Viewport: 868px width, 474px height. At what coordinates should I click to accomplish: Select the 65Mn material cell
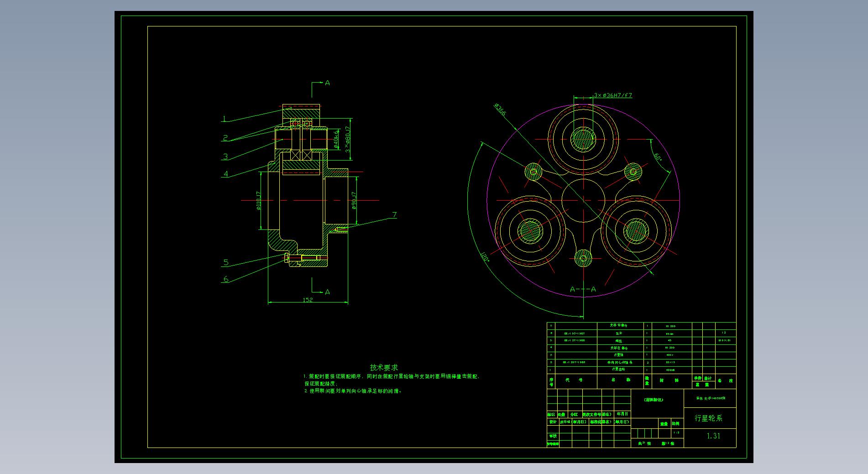(x=669, y=334)
